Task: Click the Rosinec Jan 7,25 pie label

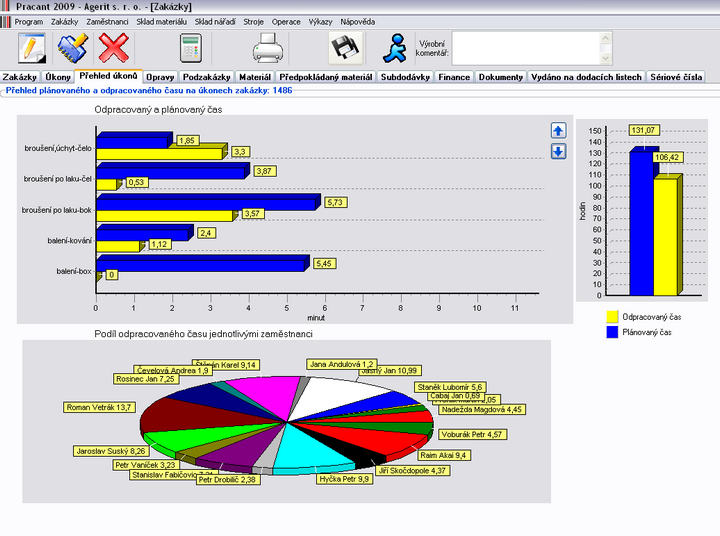Action: 145,378
